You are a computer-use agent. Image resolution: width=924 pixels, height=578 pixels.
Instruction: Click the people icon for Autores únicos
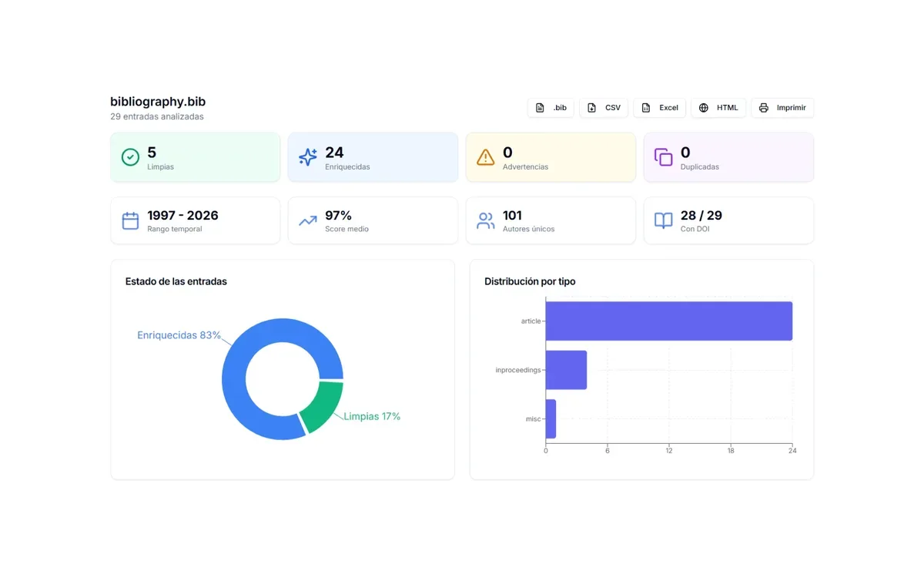tap(486, 220)
